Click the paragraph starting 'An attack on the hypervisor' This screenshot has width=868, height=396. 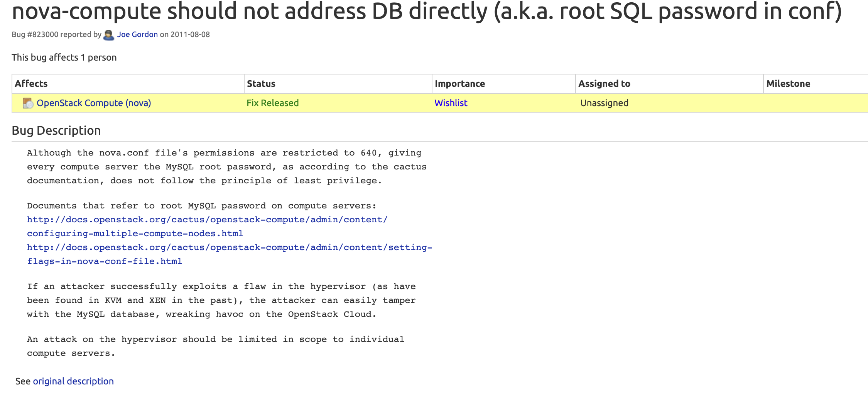coord(216,346)
